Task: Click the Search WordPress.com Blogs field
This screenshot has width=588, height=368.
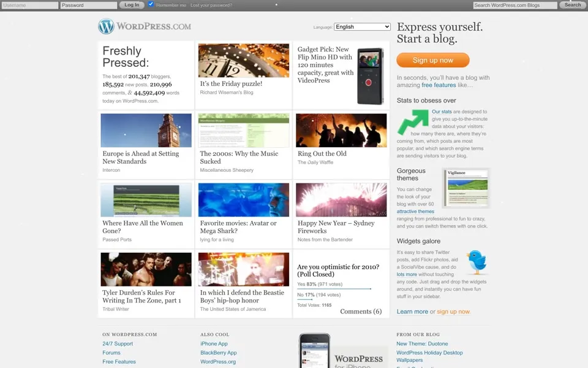Action: (515, 6)
